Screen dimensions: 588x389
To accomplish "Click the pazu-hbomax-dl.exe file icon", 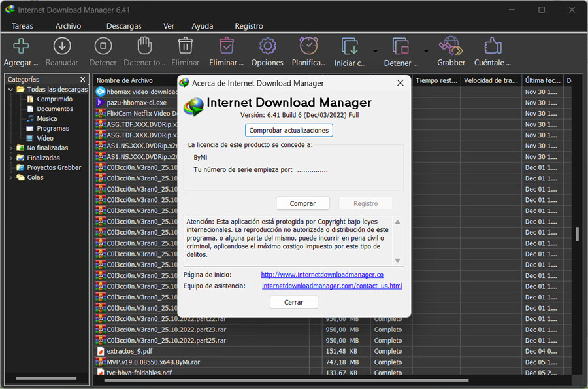I will [x=100, y=103].
